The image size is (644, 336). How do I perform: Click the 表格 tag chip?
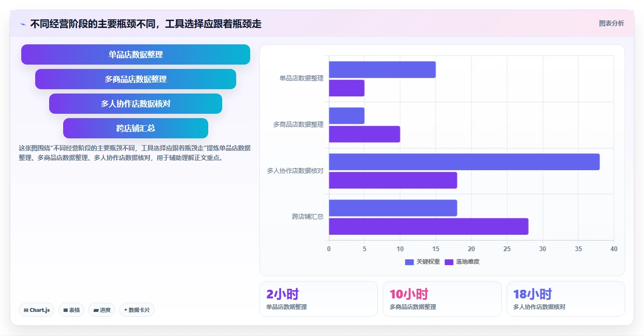(x=71, y=310)
